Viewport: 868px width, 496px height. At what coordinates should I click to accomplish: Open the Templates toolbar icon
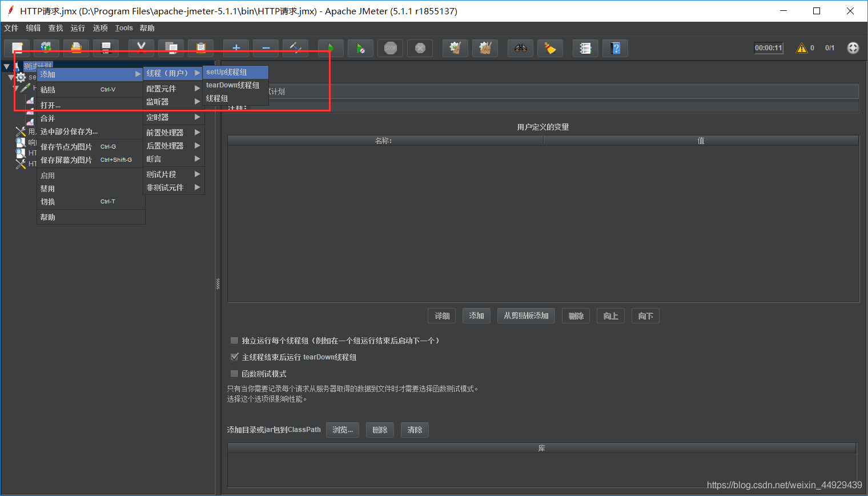[x=46, y=48]
